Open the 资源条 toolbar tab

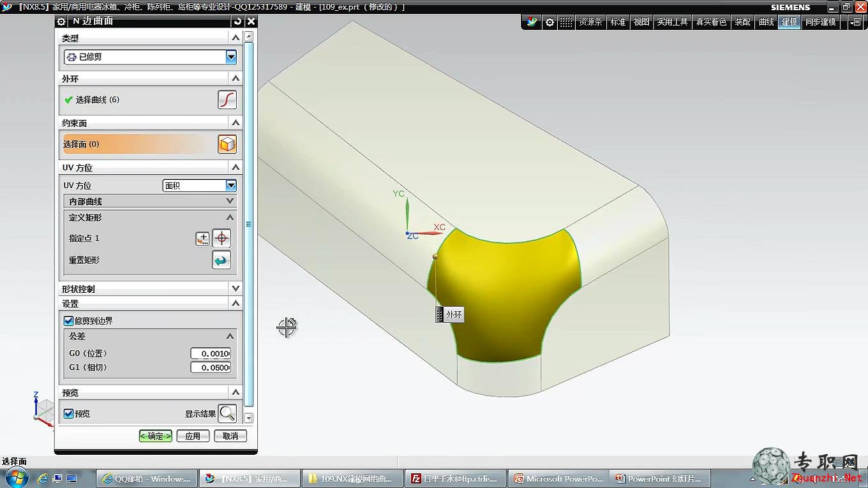coord(590,22)
